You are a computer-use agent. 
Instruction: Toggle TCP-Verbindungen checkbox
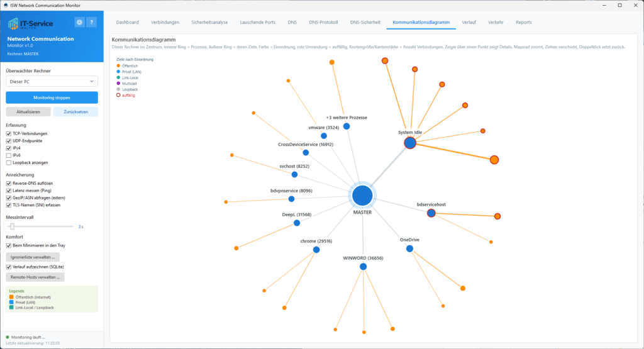coord(9,134)
